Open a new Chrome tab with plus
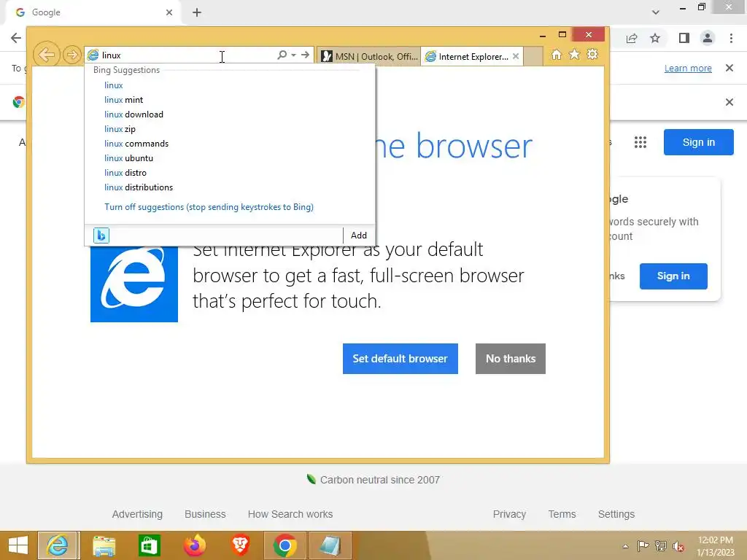 197,12
